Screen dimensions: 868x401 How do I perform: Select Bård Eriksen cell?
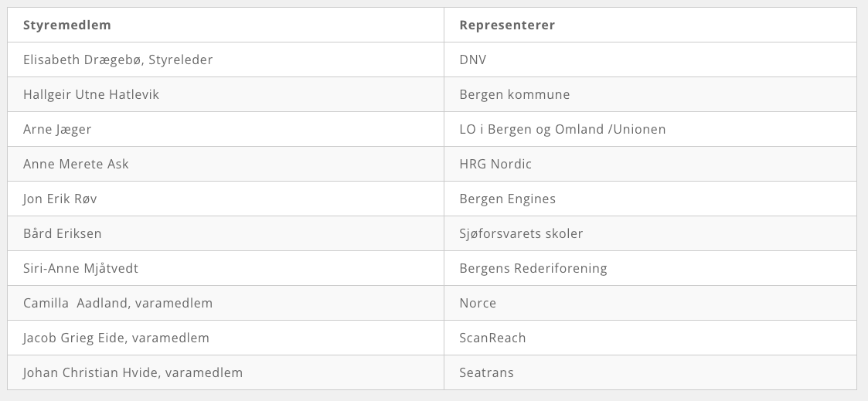click(225, 234)
